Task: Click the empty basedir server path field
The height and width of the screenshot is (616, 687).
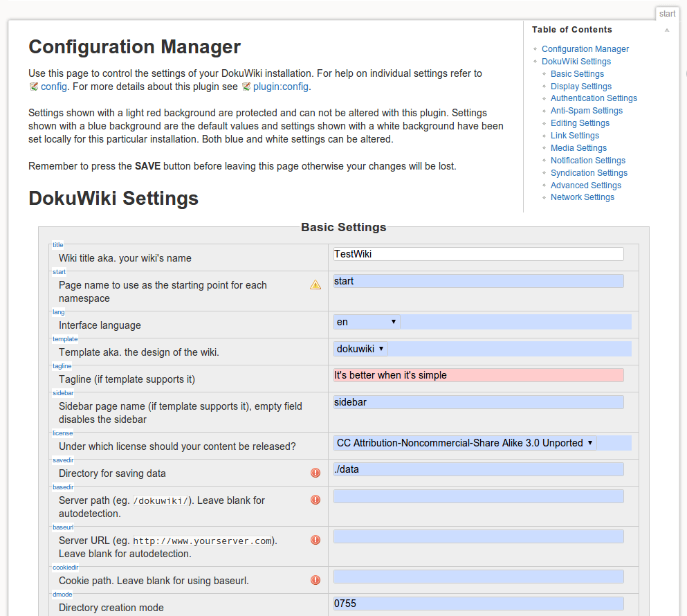Action: tap(479, 496)
